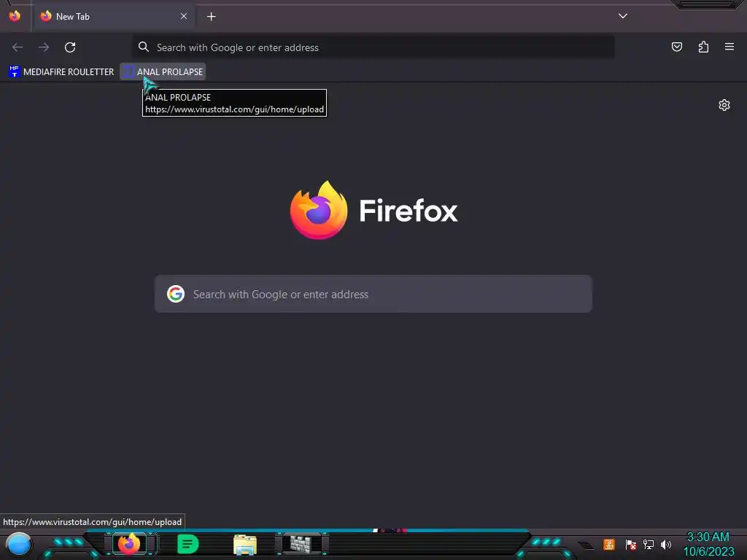Open the clock showing 3:30 AM
Image resolution: width=747 pixels, height=560 pixels.
pos(708,544)
